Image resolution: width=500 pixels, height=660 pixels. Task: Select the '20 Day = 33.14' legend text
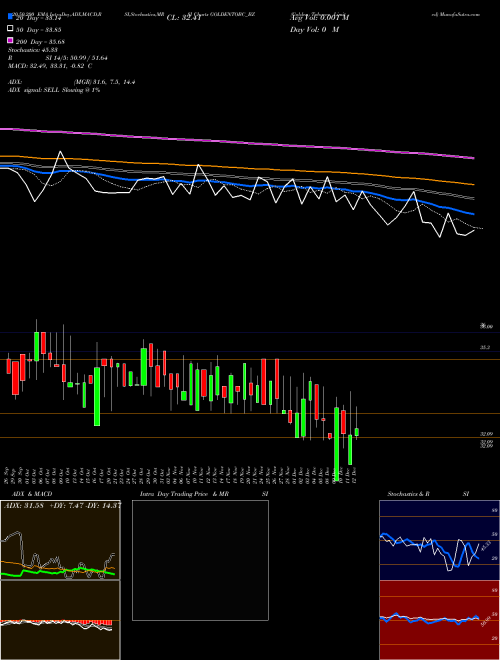click(x=39, y=18)
